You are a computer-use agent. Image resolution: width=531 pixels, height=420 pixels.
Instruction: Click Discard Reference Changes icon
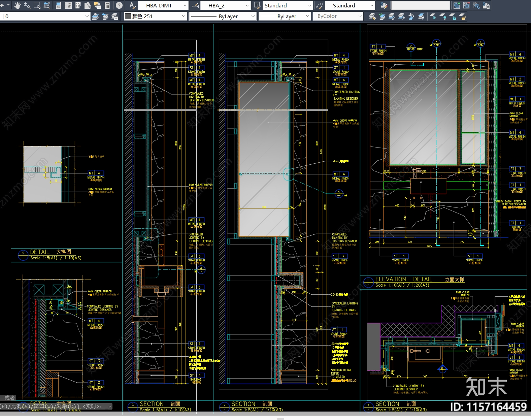point(476,5)
